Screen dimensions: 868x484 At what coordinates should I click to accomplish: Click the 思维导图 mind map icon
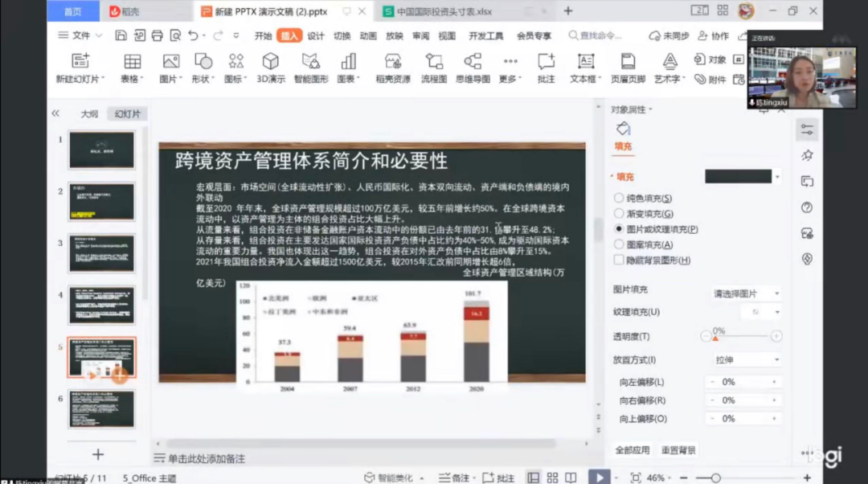tap(473, 62)
